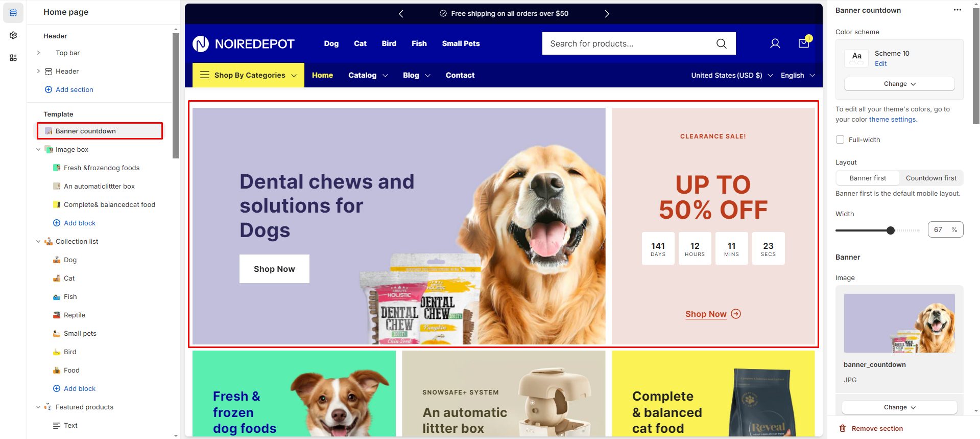Click the sections icon in left rail
This screenshot has height=439, width=980.
tap(13, 13)
